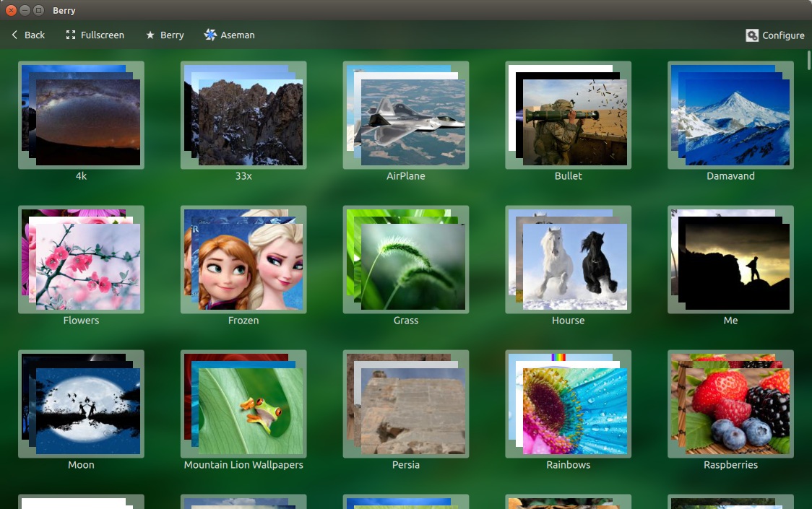
Task: Open the 4k album thumbnail
Action: (82, 115)
